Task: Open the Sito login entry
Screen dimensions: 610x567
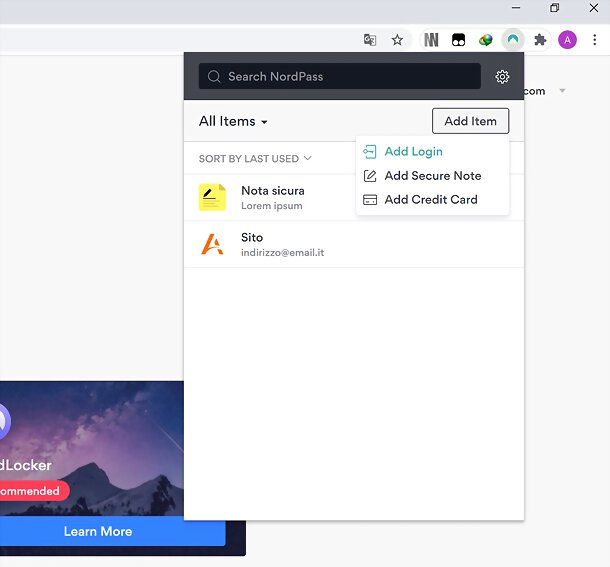Action: pyautogui.click(x=354, y=244)
